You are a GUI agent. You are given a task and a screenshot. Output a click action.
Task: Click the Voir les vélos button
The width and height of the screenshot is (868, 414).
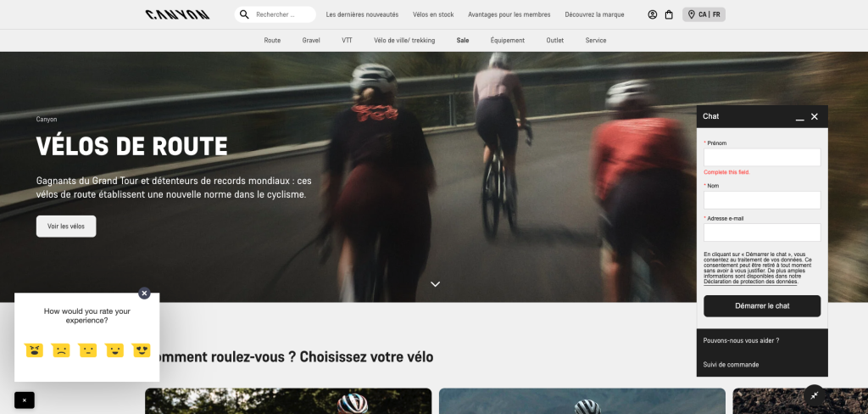pos(66,227)
